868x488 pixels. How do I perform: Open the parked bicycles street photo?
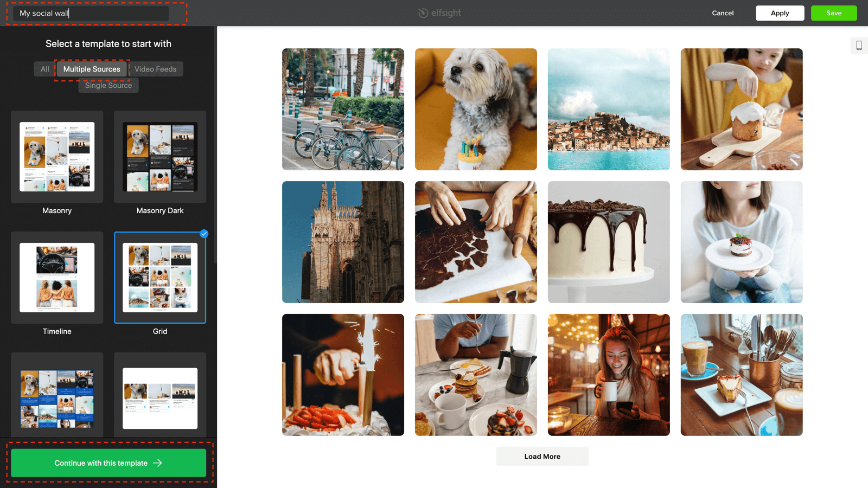pos(343,109)
